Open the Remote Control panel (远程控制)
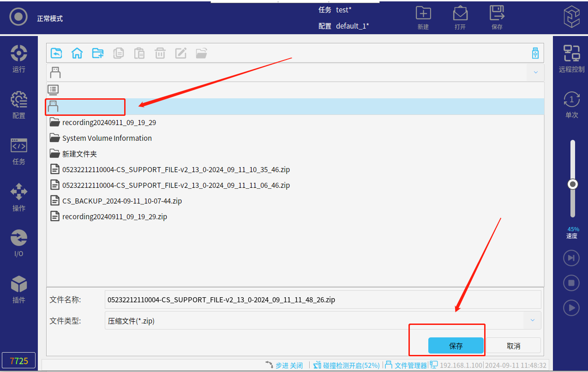The image size is (588, 372). pos(571,59)
